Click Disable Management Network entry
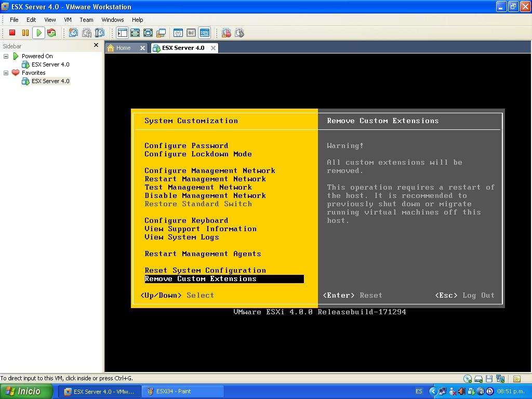The width and height of the screenshot is (532, 399). pyautogui.click(x=205, y=195)
